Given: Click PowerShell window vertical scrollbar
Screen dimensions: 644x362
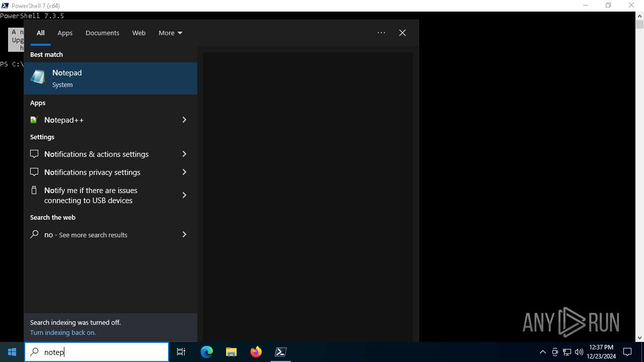Looking at the screenshot, I should pyautogui.click(x=639, y=176).
